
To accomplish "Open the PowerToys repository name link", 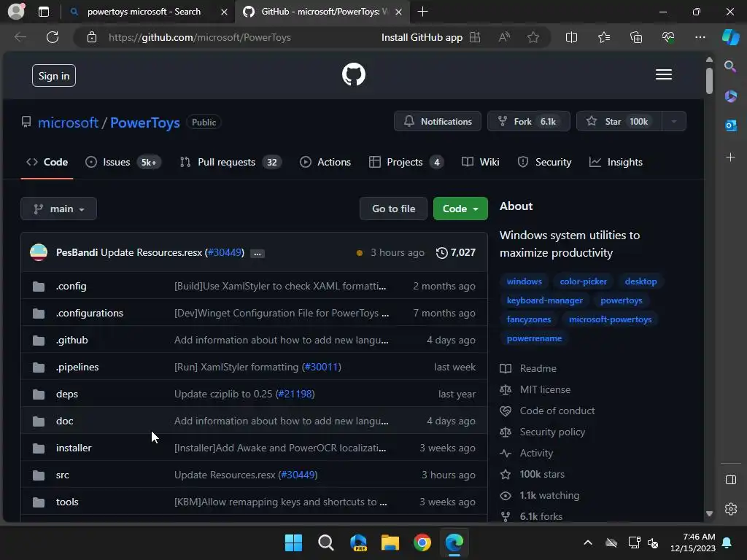I will pos(145,122).
